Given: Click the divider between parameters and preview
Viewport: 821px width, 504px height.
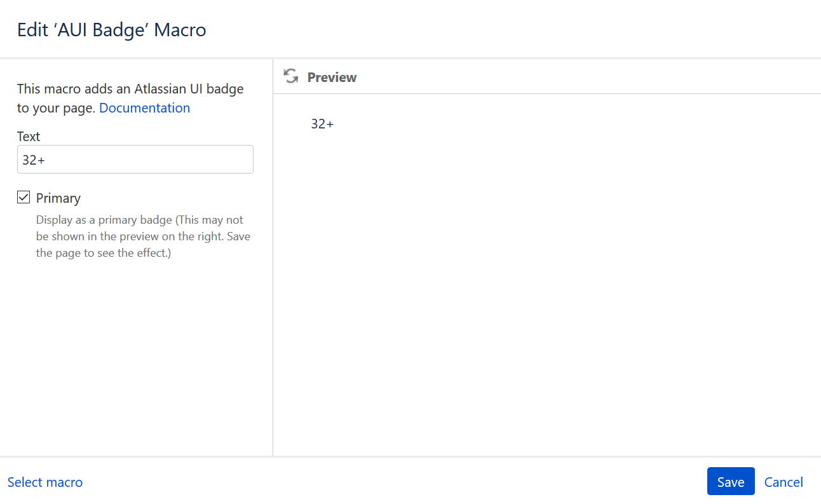Looking at the screenshot, I should pos(273,286).
